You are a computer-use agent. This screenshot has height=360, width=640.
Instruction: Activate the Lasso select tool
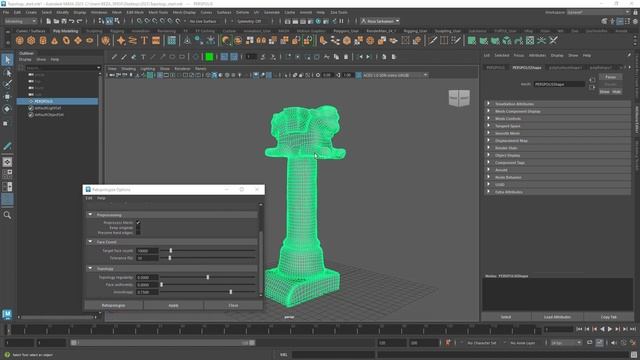pyautogui.click(x=7, y=73)
